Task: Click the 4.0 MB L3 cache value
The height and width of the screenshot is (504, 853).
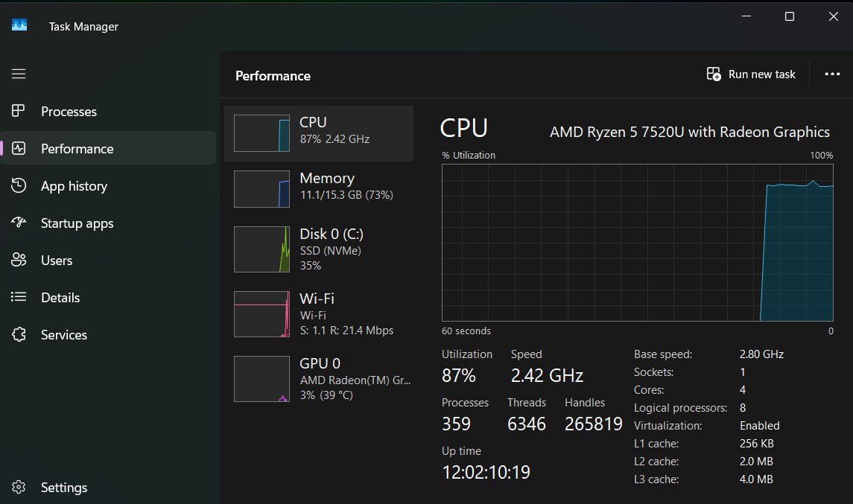Action: 756,479
